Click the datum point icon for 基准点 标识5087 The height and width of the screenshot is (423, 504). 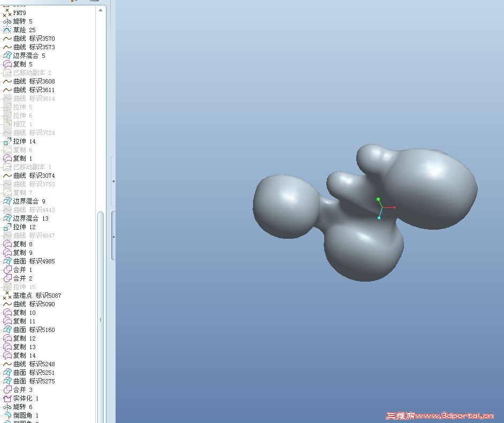[7, 296]
